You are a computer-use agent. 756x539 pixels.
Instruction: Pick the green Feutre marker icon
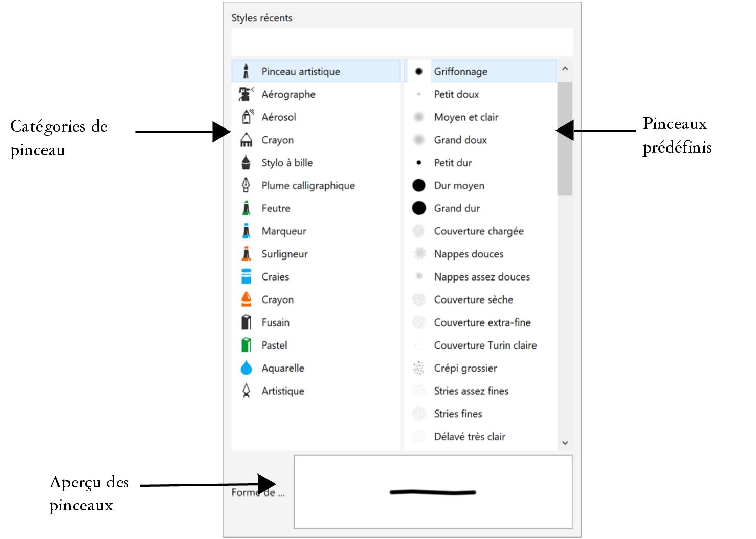[246, 208]
